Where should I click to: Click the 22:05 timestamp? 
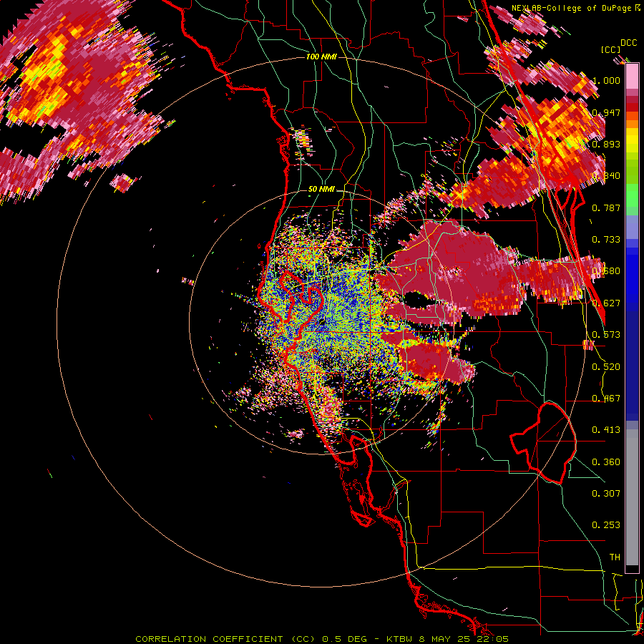tap(493, 639)
